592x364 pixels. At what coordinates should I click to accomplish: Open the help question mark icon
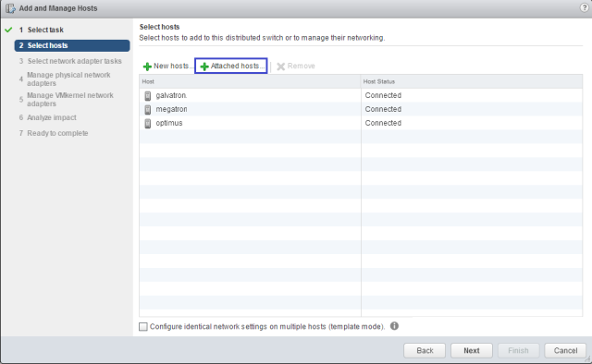[x=584, y=7]
